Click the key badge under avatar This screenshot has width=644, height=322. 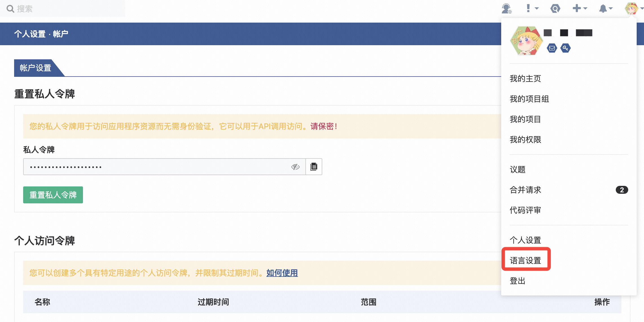point(566,48)
